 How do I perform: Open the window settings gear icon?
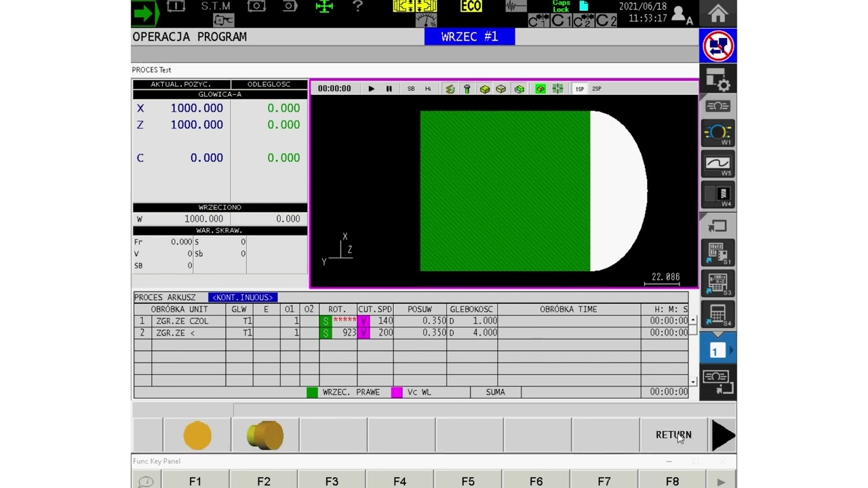pyautogui.click(x=717, y=79)
